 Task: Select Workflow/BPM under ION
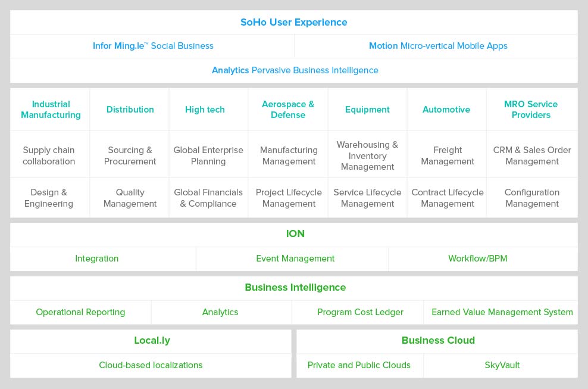(x=477, y=259)
